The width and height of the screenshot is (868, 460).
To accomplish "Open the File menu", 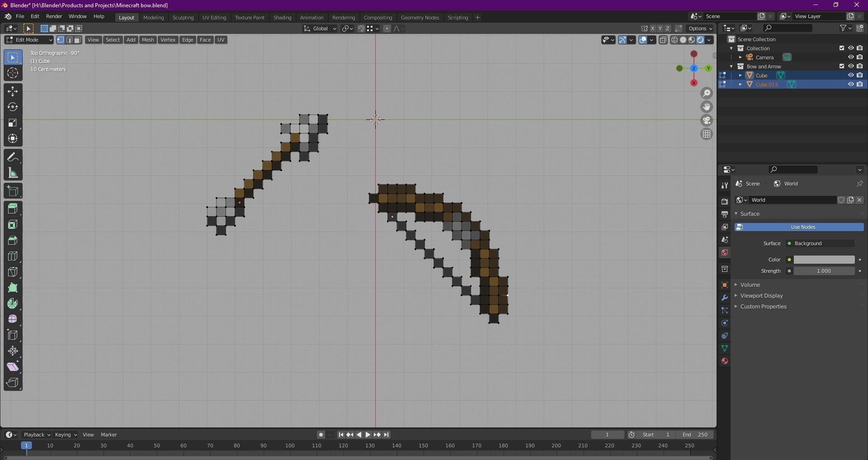I will [x=20, y=16].
